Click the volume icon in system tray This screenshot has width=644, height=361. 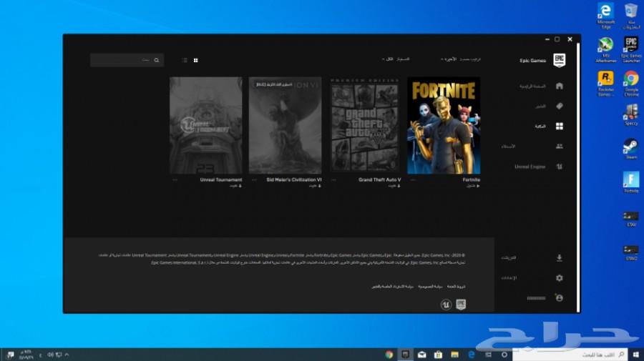[50, 355]
